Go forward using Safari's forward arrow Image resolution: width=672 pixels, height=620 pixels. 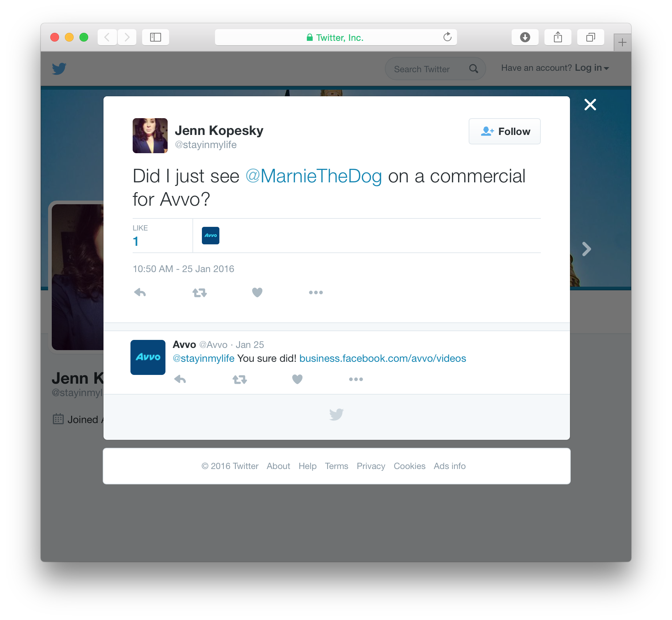(x=127, y=37)
